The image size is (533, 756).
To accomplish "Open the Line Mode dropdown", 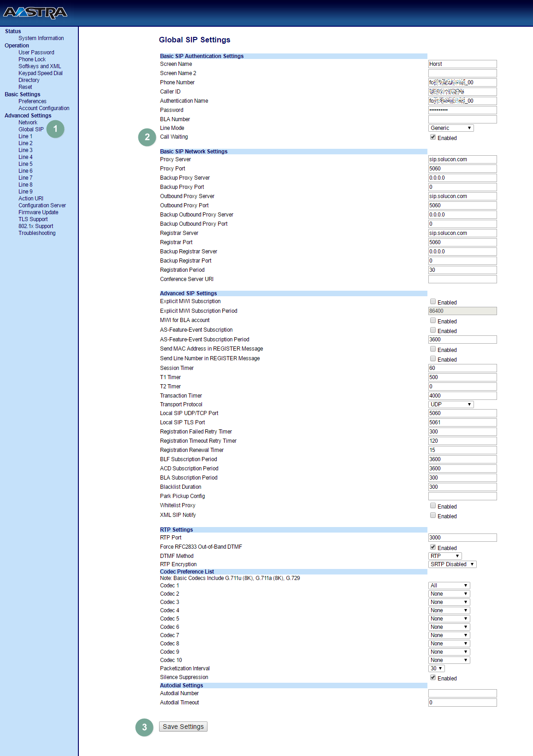I will 450,128.
